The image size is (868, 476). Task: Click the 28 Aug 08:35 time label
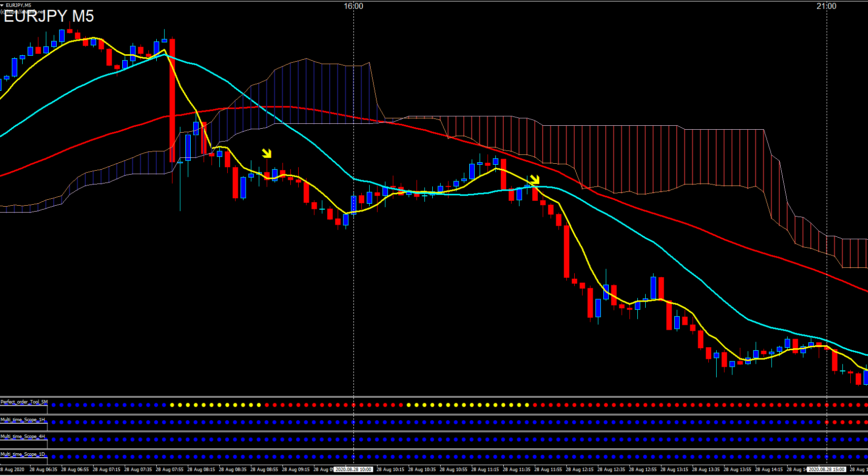pyautogui.click(x=233, y=470)
